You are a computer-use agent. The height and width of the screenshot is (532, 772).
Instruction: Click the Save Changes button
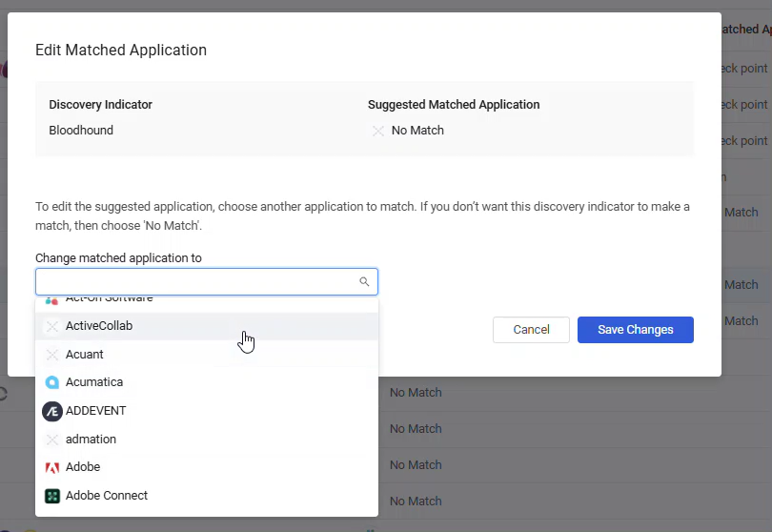point(635,330)
